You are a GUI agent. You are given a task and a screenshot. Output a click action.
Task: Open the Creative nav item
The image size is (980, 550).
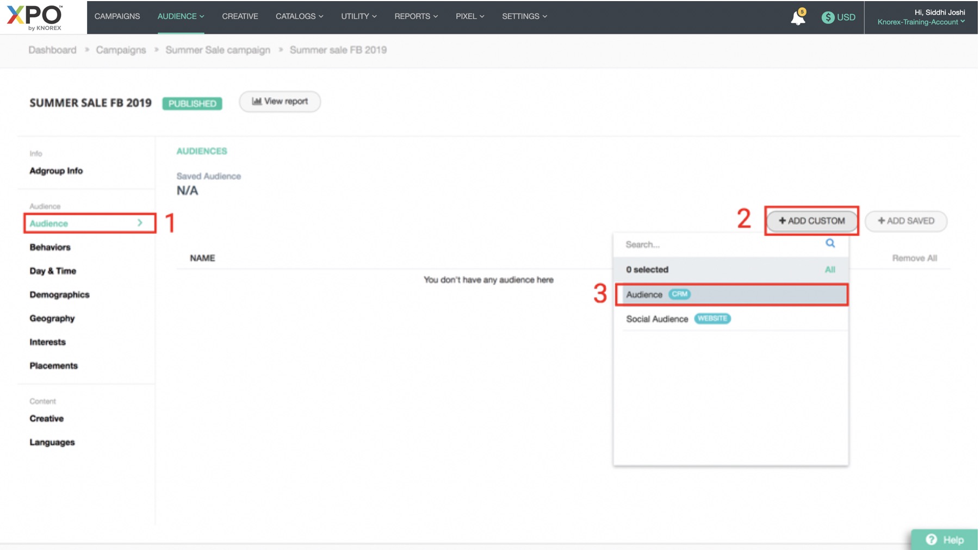click(240, 16)
